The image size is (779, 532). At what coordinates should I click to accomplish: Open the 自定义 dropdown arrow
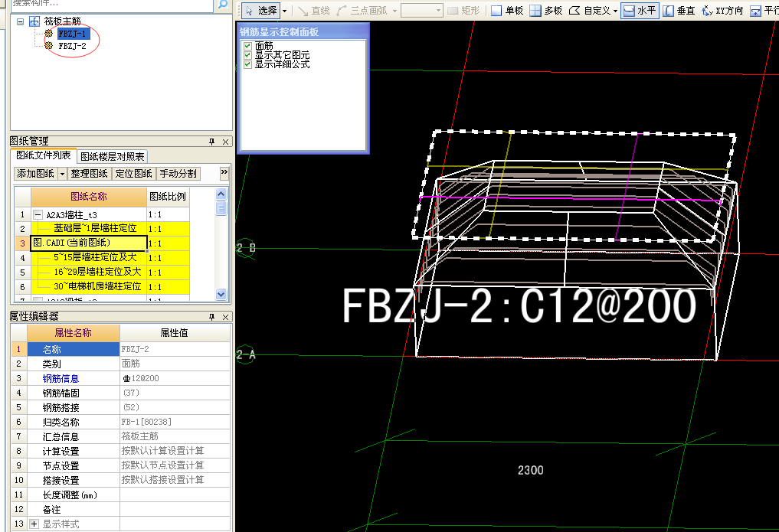tap(616, 11)
